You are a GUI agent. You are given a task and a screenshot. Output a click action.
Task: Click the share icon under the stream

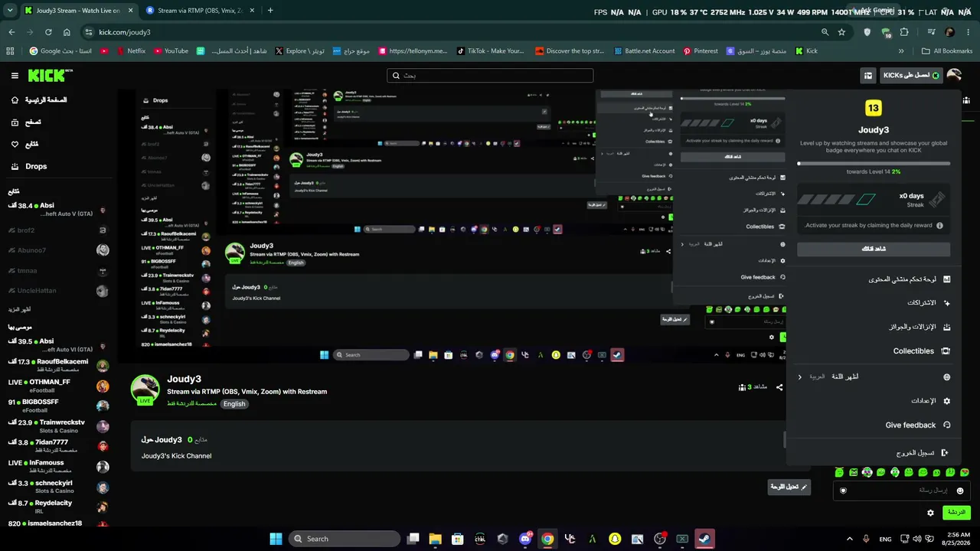[x=779, y=387]
